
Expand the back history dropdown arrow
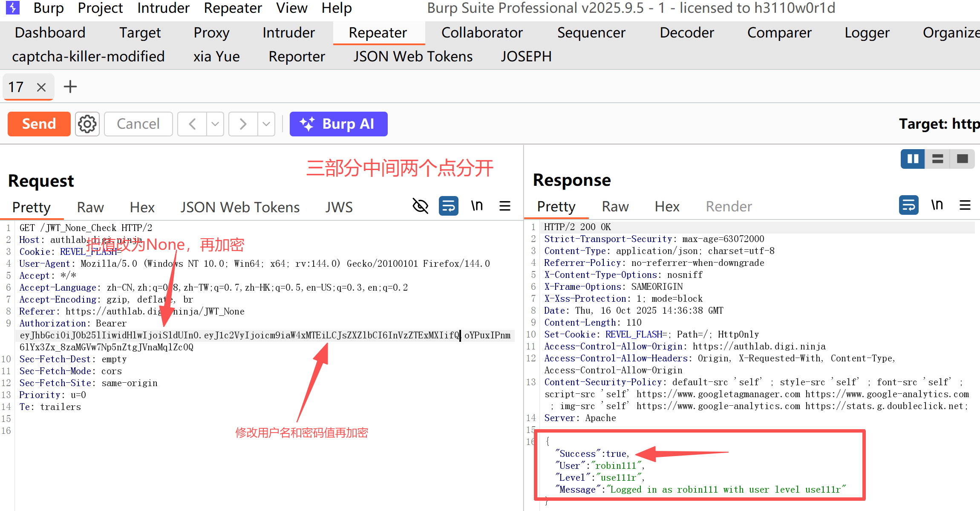[215, 124]
